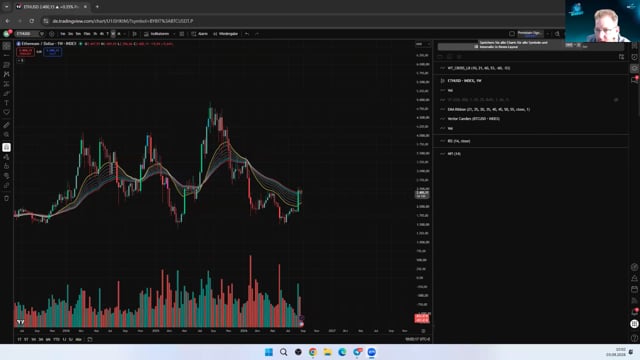
Task: Open the chart timezone clock setting
Action: pos(418,339)
